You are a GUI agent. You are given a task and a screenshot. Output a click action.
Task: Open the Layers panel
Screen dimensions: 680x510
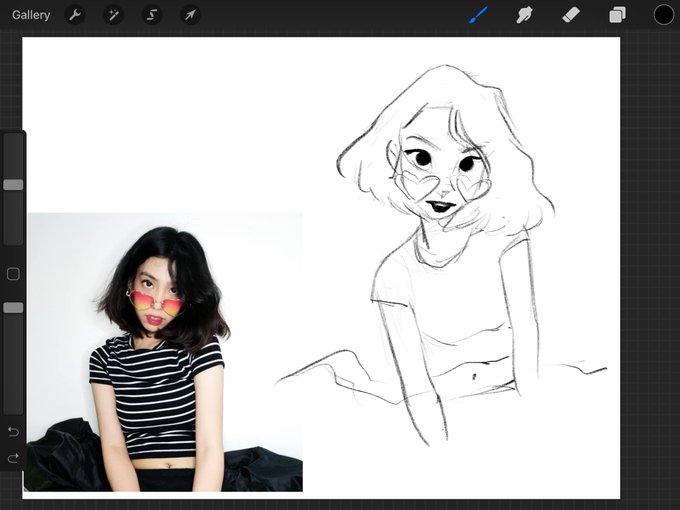click(617, 15)
